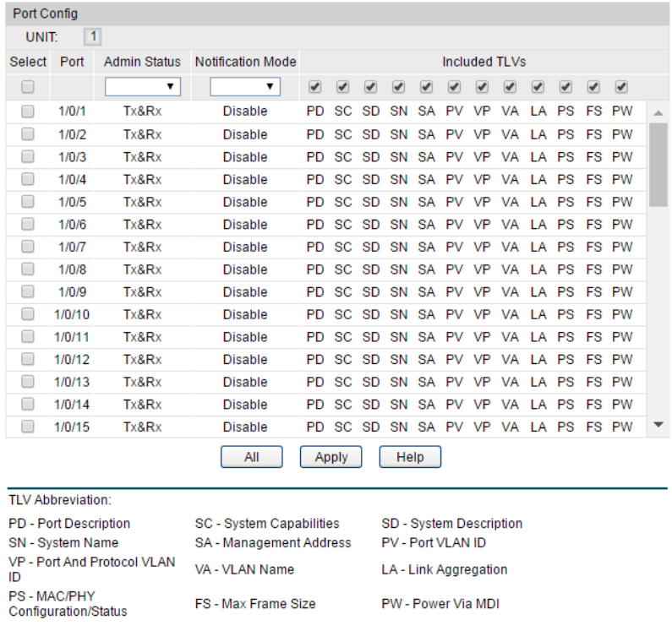Viewport: 672px width, 631px height.
Task: Select the checkbox for port 1/0/13
Action: point(28,382)
